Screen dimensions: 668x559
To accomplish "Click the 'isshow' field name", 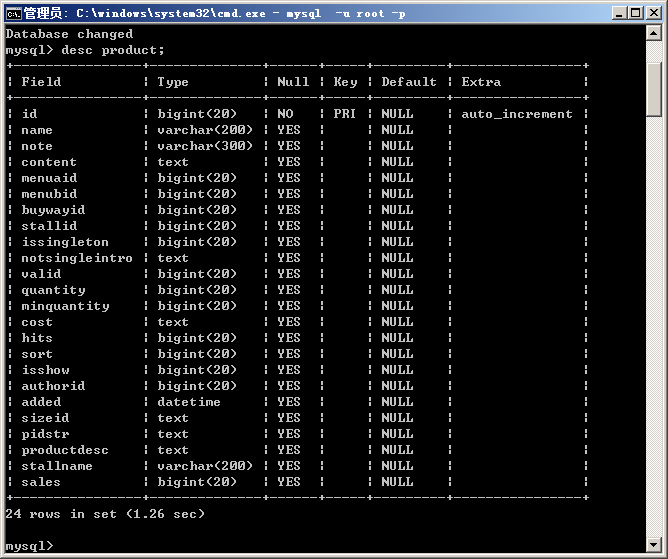I will pos(46,370).
